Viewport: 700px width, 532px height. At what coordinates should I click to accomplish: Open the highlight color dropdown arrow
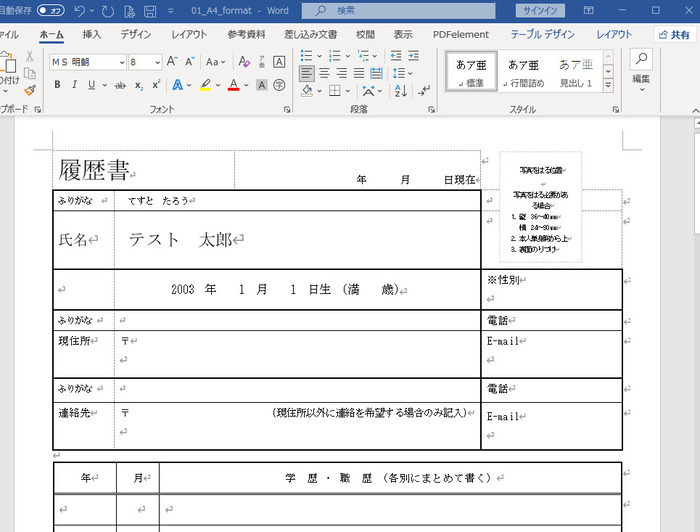pyautogui.click(x=218, y=85)
